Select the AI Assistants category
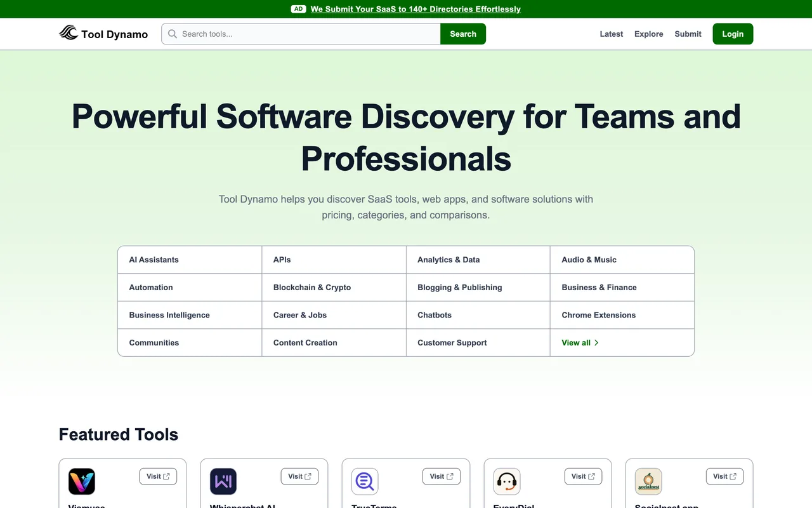This screenshot has width=812, height=508. 190,260
